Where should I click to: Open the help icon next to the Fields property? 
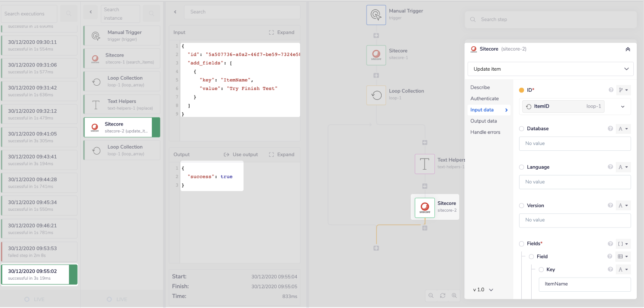[x=611, y=243]
